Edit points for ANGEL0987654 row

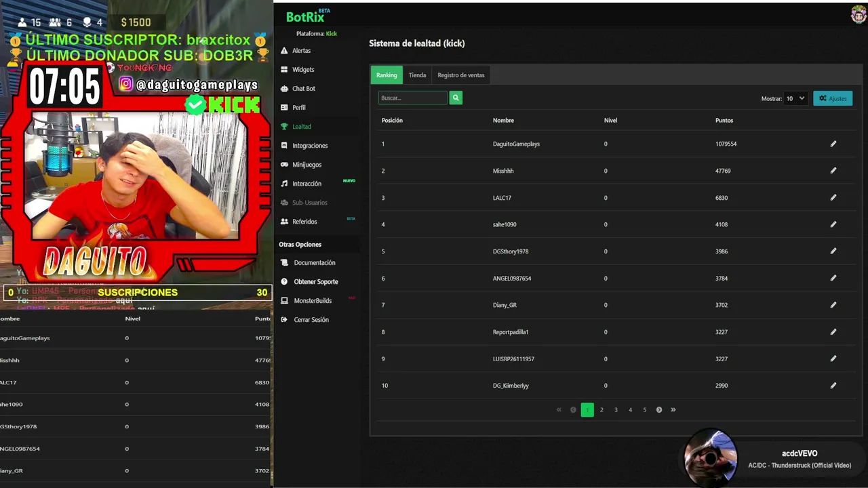pyautogui.click(x=833, y=278)
